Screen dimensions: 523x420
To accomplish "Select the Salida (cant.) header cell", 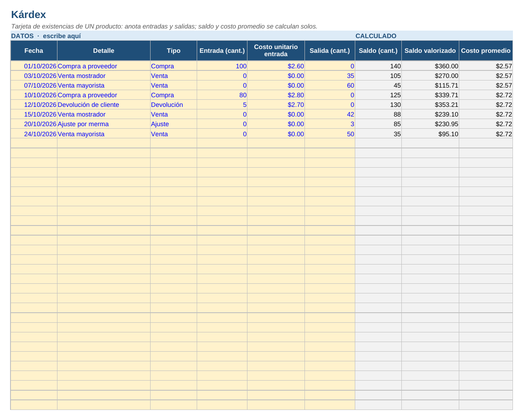I will [330, 51].
